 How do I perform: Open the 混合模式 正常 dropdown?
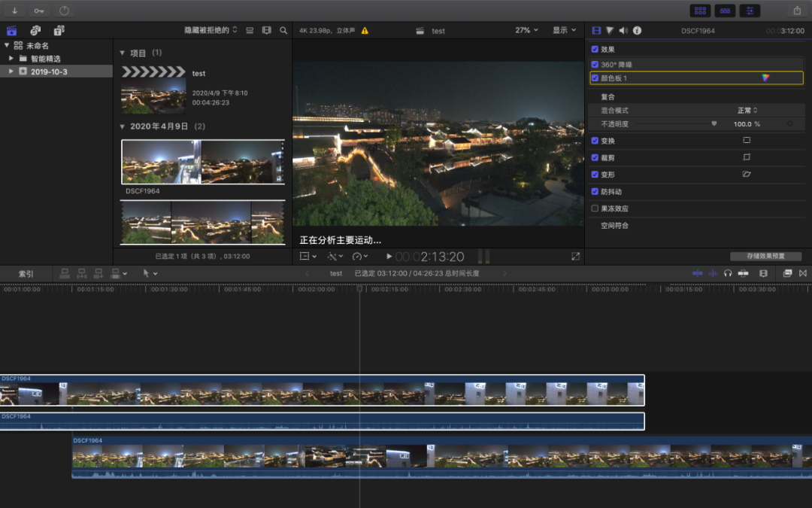click(x=747, y=111)
